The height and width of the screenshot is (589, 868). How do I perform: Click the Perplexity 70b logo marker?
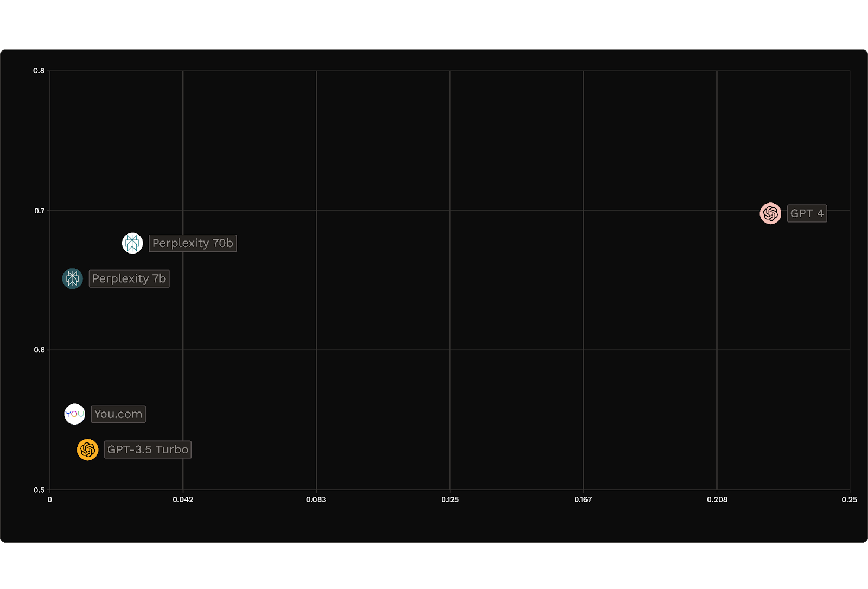(x=132, y=243)
